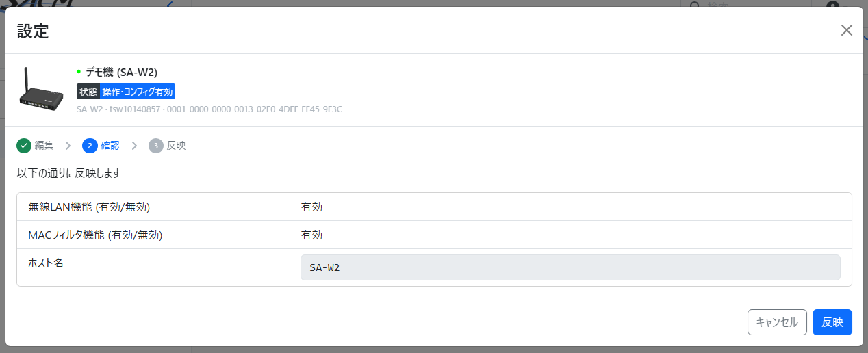
Task: Click the gray step 3 circle icon
Action: pyautogui.click(x=156, y=145)
